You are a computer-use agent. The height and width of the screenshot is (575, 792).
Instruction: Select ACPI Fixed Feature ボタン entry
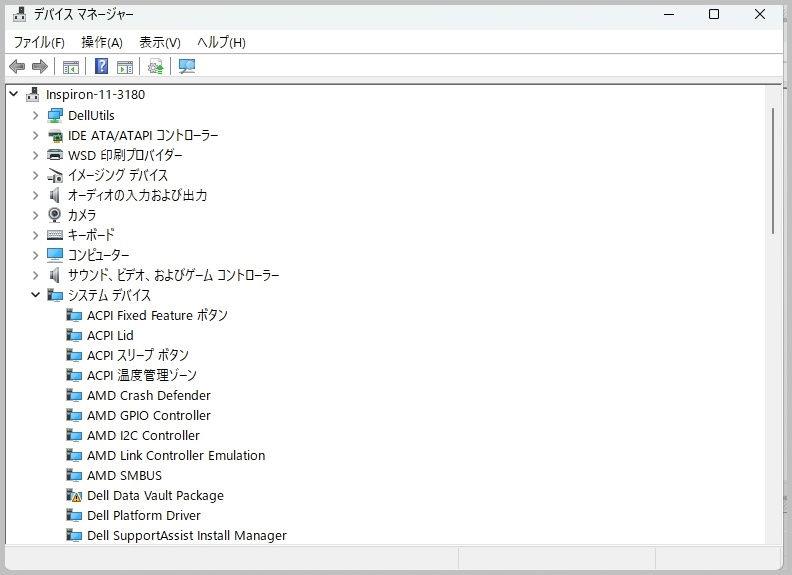(157, 315)
